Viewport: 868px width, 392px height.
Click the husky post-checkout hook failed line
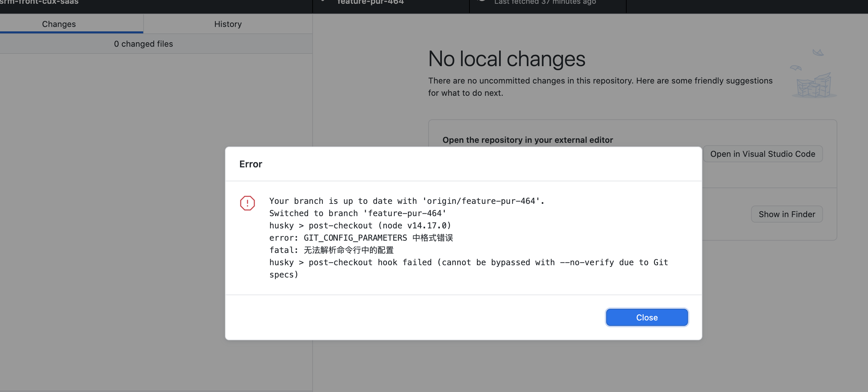pos(468,262)
